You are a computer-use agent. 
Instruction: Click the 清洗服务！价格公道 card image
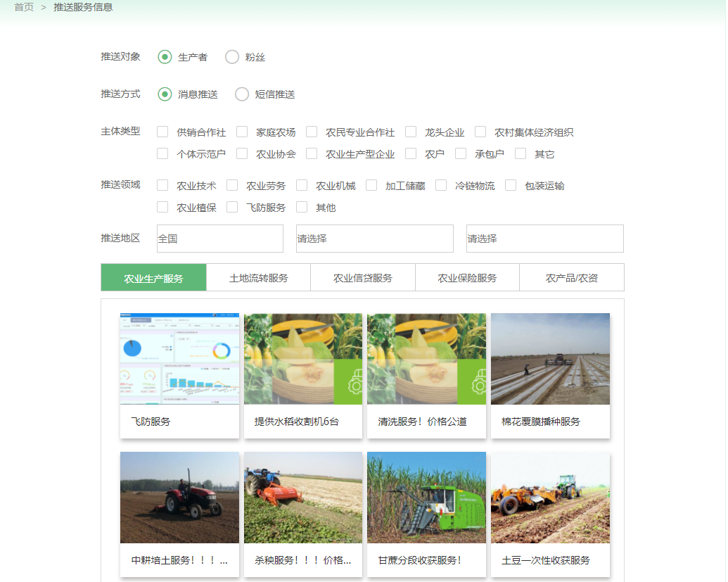pos(426,358)
